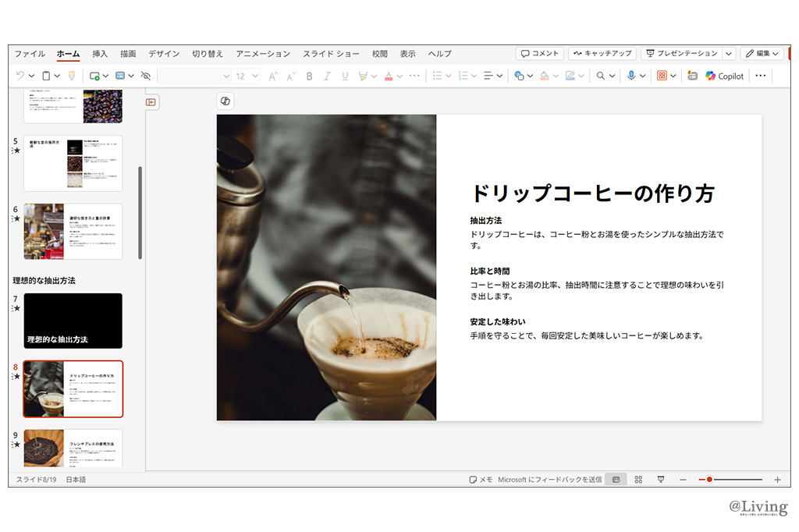Toggle the hide slide icon
799x532 pixels.
[145, 76]
